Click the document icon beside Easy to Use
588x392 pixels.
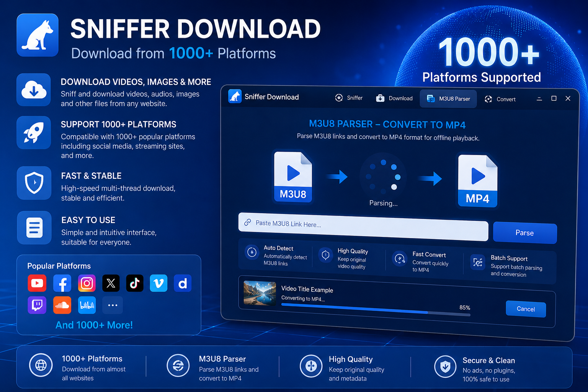coord(34,227)
